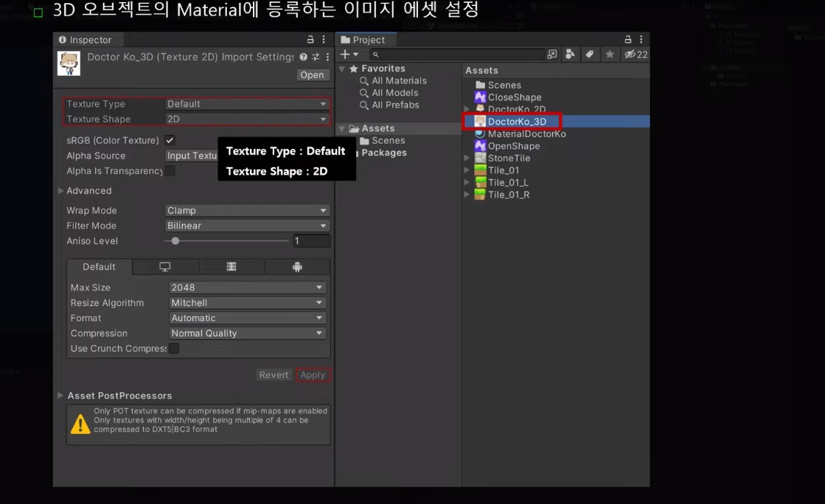This screenshot has height=504, width=825.
Task: Open Project panel kebab menu
Action: (641, 40)
